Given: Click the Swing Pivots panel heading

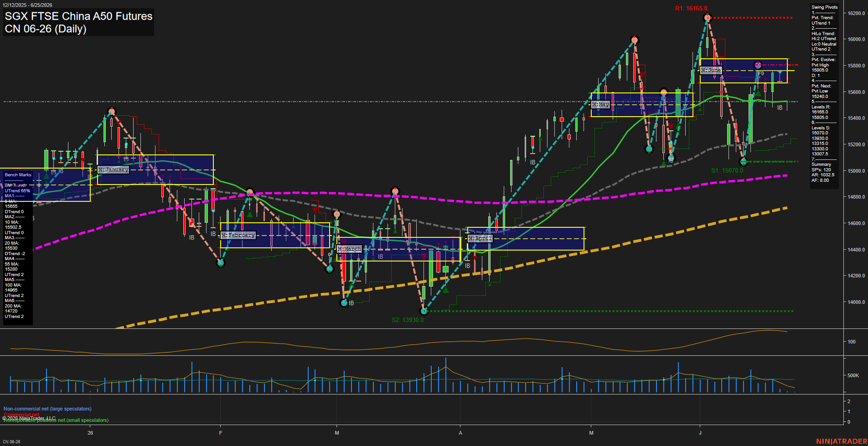Looking at the screenshot, I should [x=824, y=7].
